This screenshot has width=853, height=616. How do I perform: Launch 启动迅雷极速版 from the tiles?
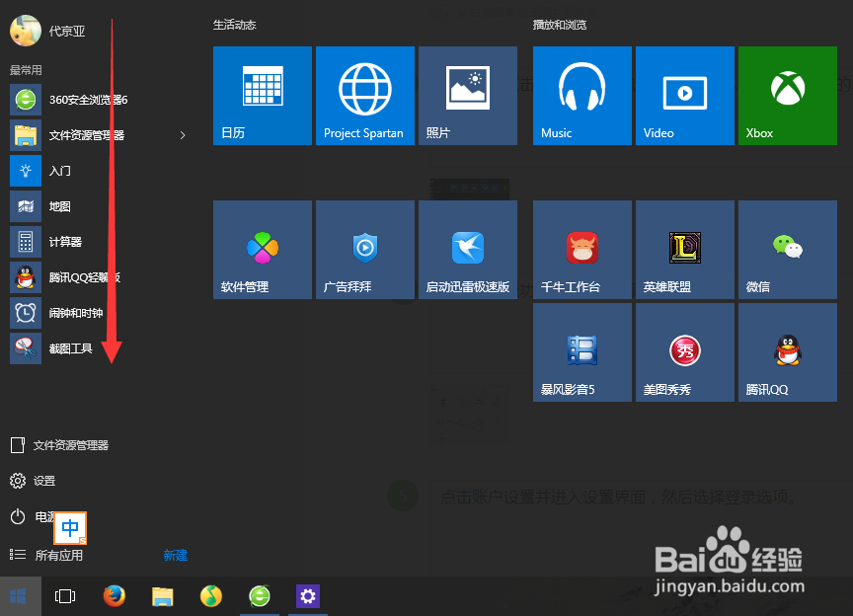point(467,249)
